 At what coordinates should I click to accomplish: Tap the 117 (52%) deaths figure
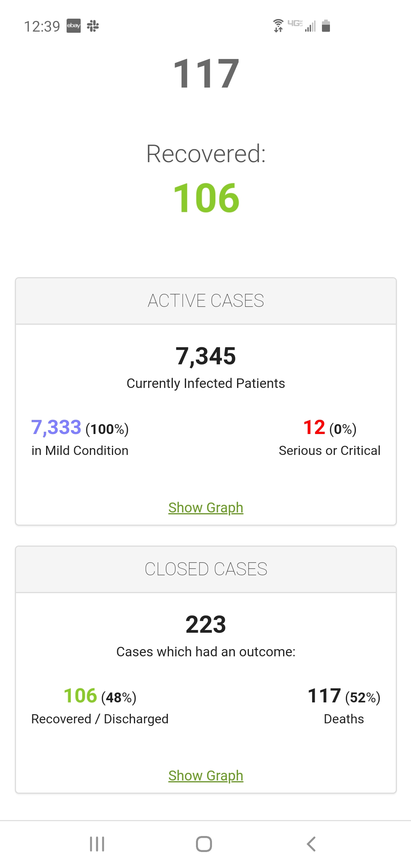click(x=344, y=696)
